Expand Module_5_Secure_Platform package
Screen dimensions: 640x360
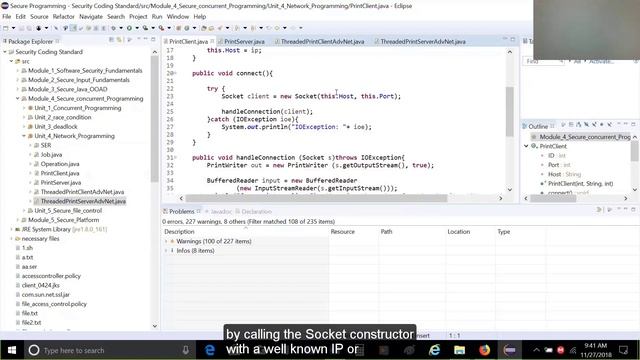point(18,220)
